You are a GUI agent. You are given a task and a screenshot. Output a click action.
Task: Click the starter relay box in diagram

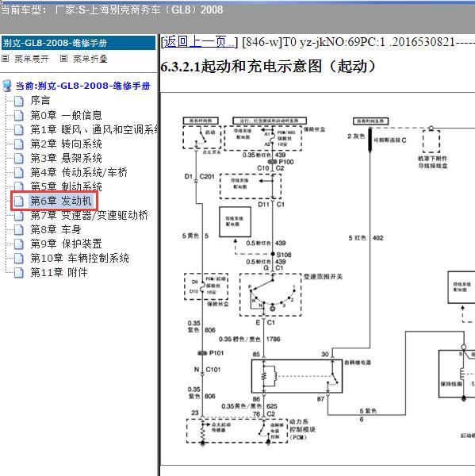coord(297,376)
